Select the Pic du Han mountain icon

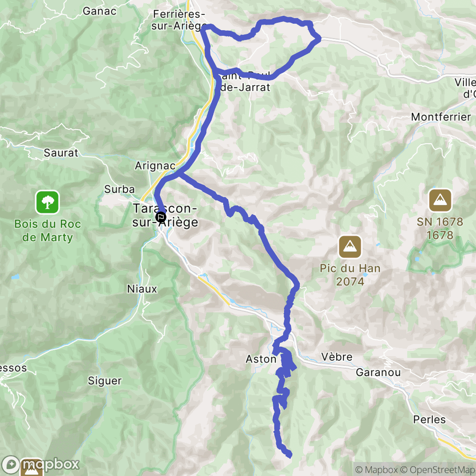pos(350,247)
